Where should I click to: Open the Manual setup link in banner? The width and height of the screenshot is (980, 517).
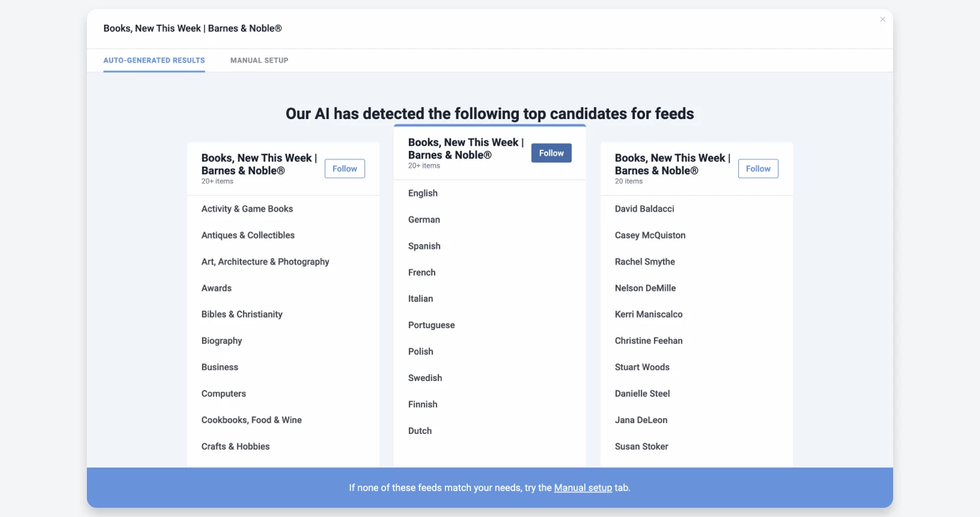(583, 488)
